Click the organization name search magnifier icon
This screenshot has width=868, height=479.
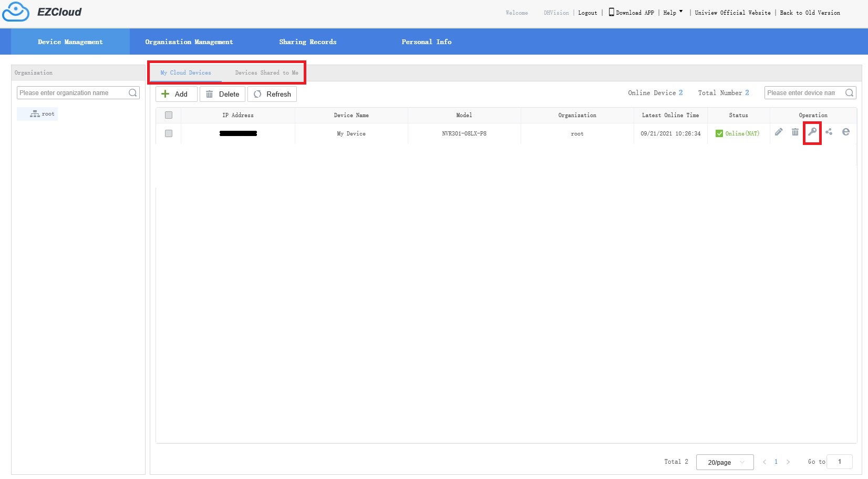coord(133,93)
